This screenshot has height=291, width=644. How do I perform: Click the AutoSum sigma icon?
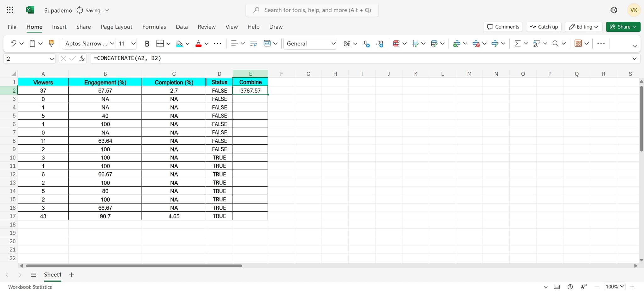(x=517, y=43)
